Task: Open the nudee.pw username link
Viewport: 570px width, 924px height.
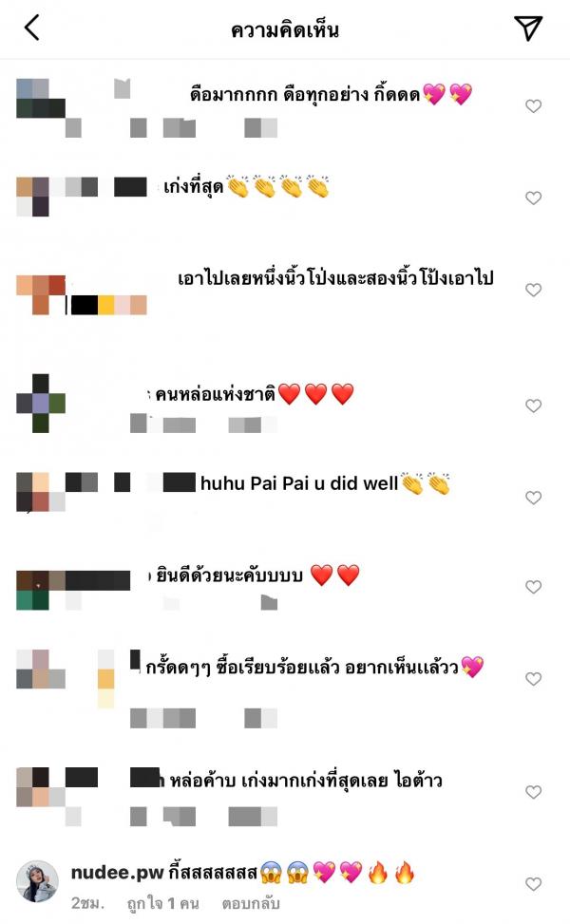Action: point(117,872)
